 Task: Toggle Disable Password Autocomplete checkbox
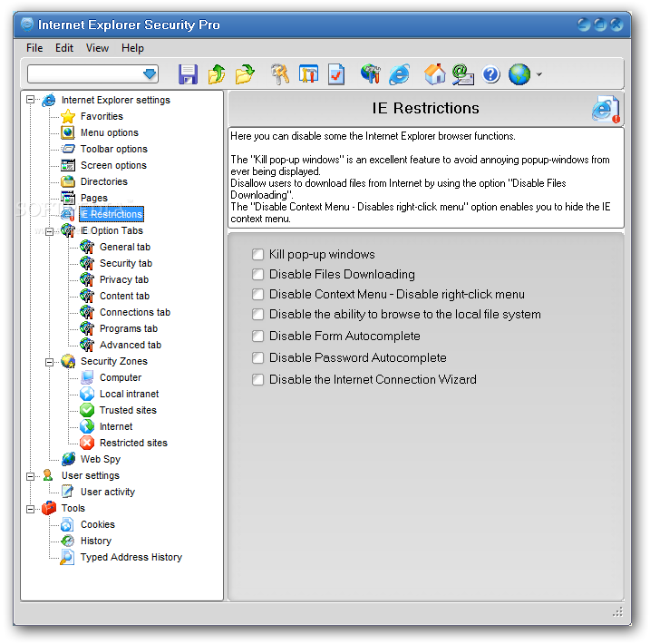(257, 357)
